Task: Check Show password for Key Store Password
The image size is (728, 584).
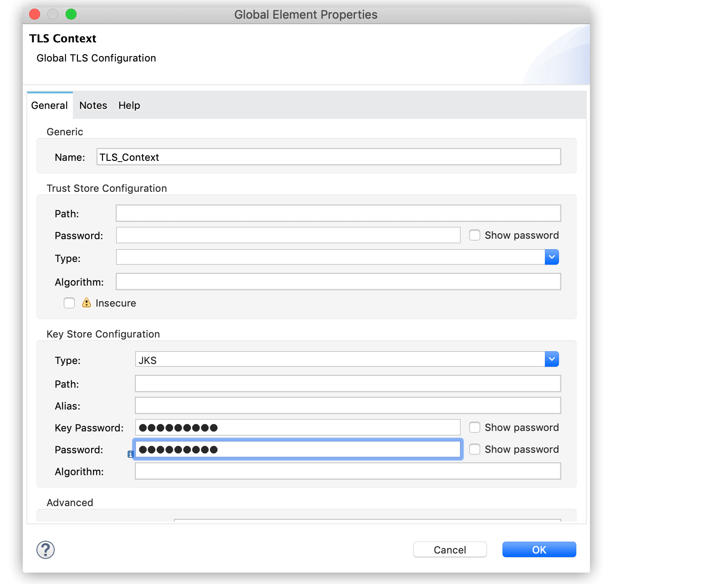Action: click(x=475, y=449)
